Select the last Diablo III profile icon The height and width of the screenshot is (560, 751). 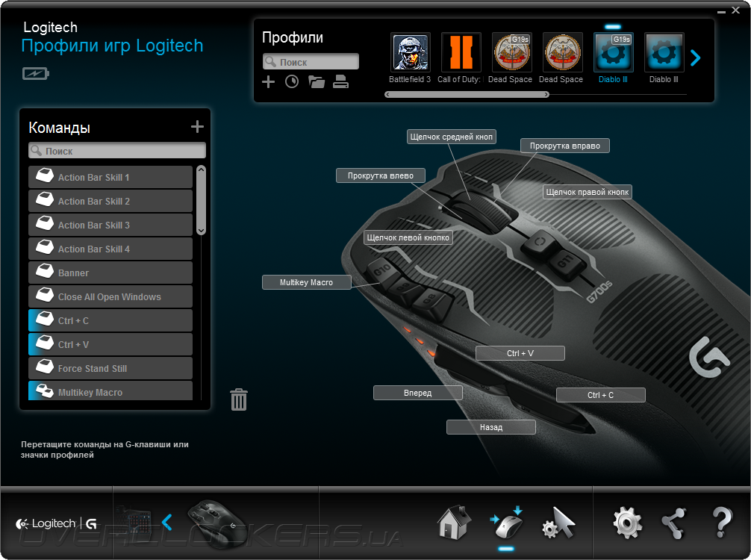click(x=664, y=52)
